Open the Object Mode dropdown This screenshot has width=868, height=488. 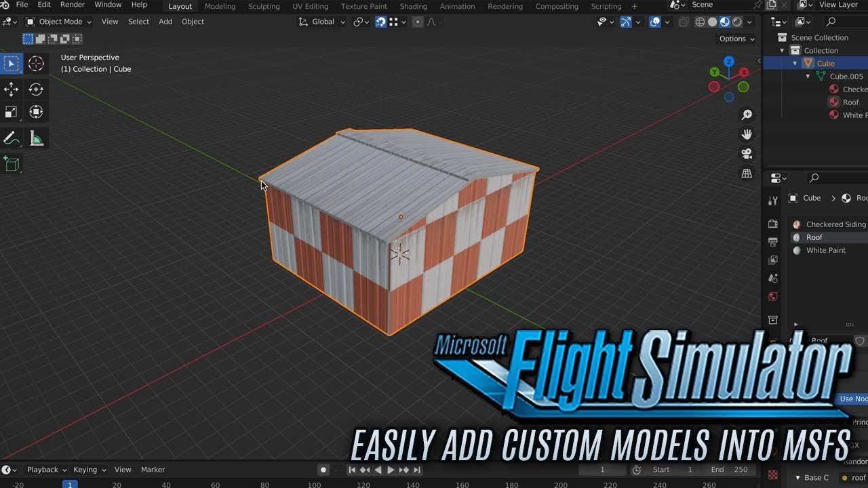[x=58, y=22]
